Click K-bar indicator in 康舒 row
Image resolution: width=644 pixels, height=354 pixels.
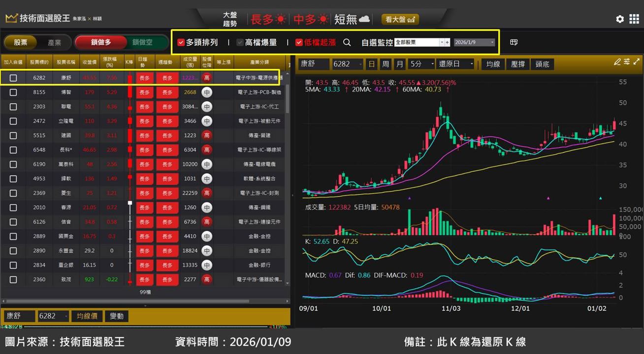(x=130, y=78)
